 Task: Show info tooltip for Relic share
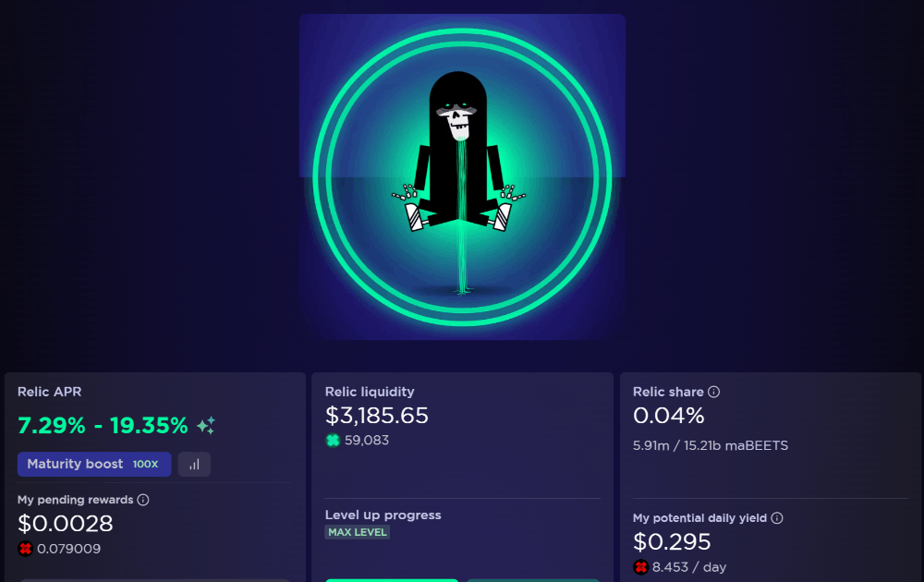(x=713, y=392)
